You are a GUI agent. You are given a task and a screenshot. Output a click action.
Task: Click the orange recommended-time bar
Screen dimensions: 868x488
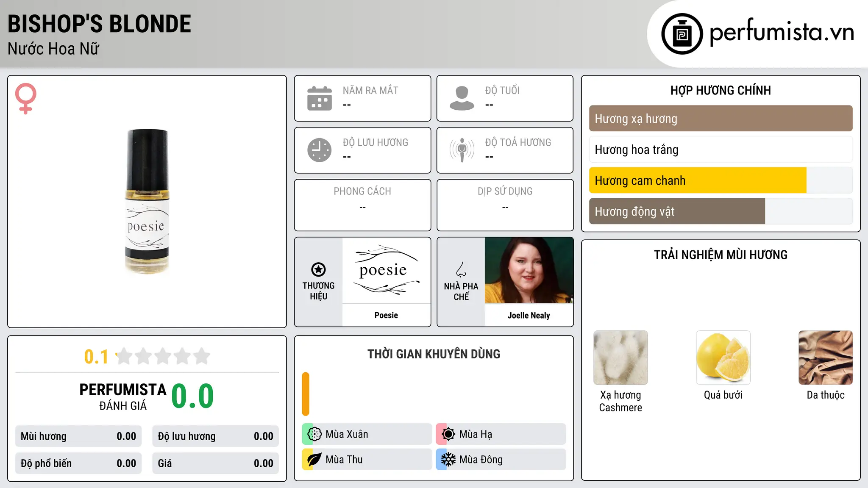point(306,394)
